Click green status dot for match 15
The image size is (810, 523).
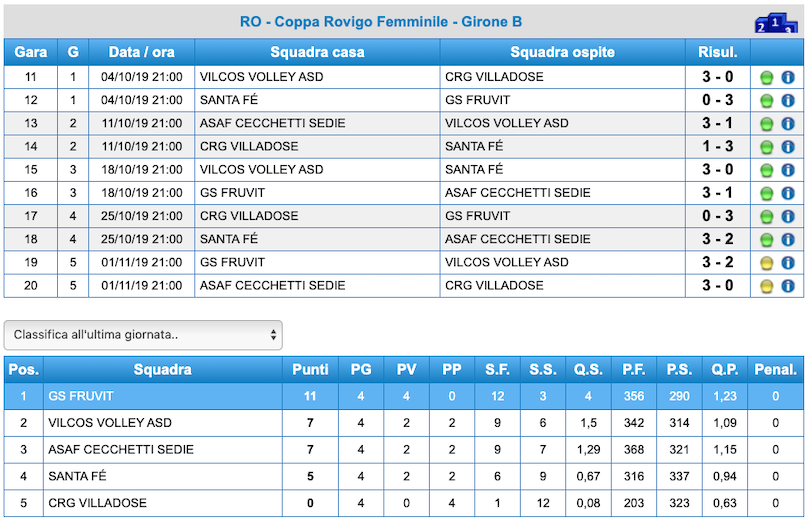(x=767, y=170)
